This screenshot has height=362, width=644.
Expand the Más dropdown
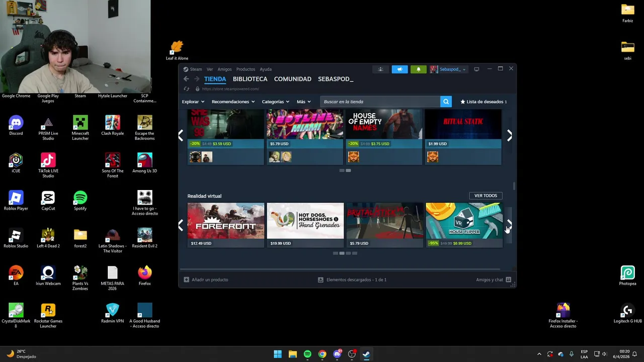tap(304, 102)
